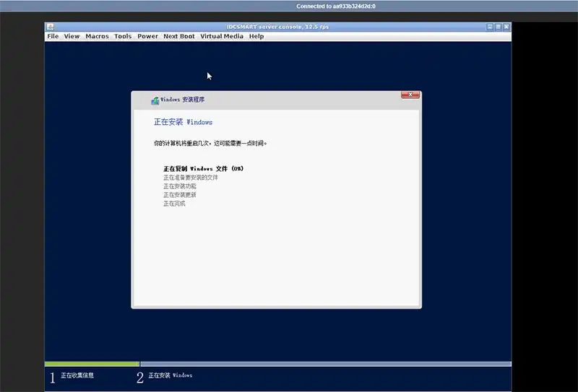Image resolution: width=578 pixels, height=392 pixels.
Task: Open the Help menu
Action: pos(256,36)
